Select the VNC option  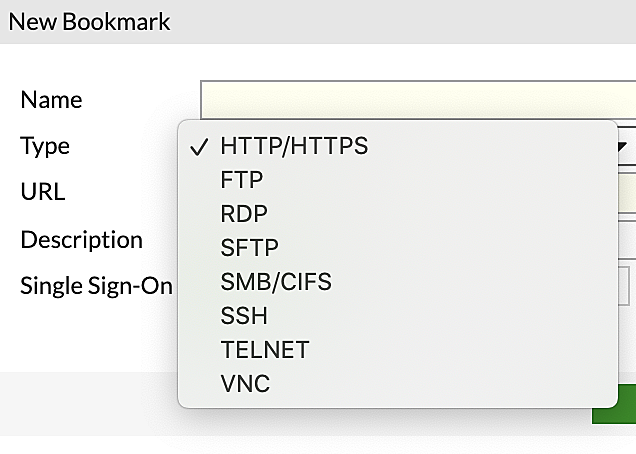tap(245, 384)
